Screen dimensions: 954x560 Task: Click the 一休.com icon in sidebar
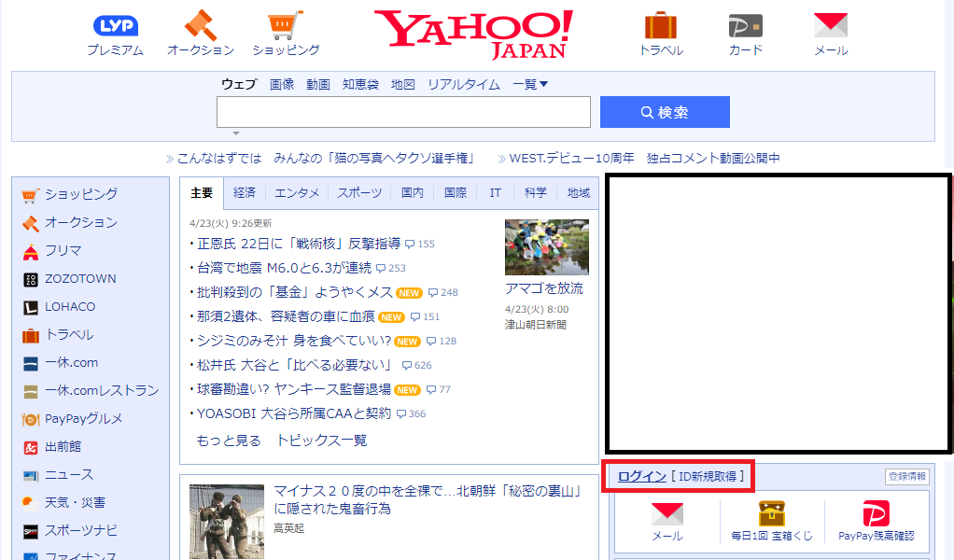click(31, 364)
